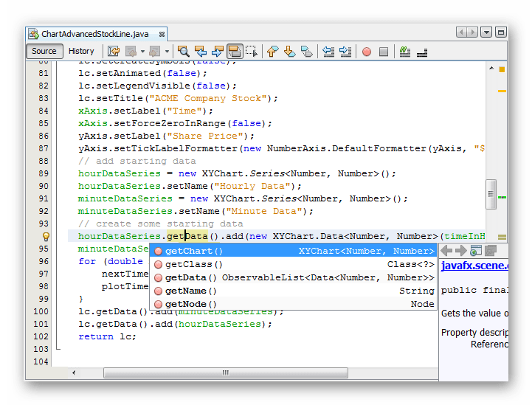Select getClass() completion item
The width and height of the screenshot is (532, 405).
coord(293,264)
